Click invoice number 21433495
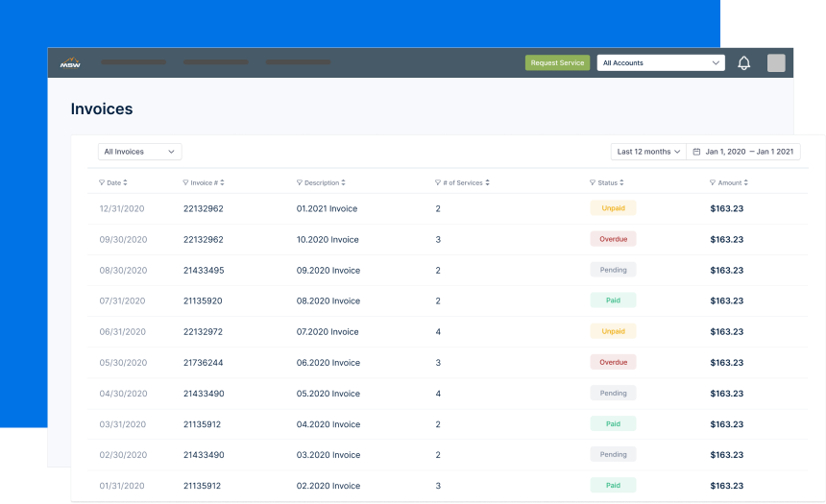The height and width of the screenshot is (504, 826). (204, 270)
